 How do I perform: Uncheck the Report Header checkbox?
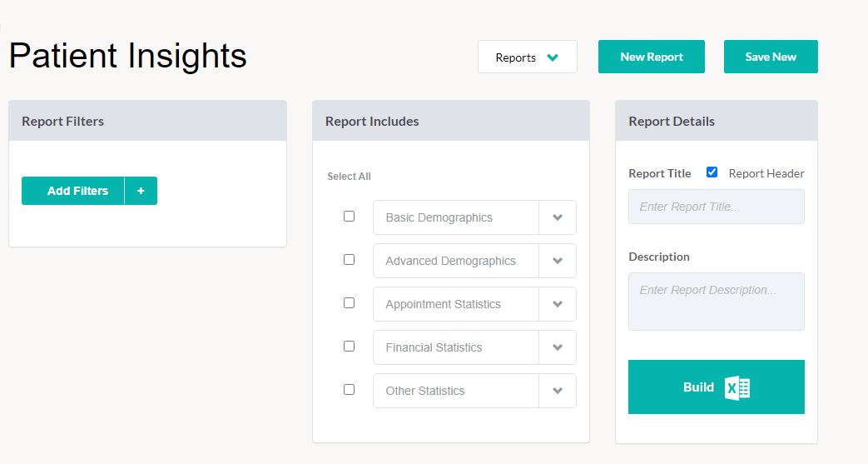coord(712,172)
